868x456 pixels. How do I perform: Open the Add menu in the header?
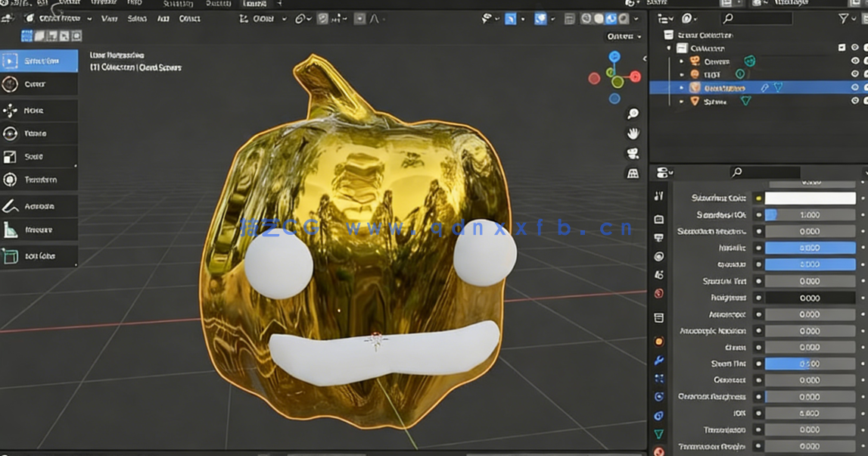click(x=162, y=19)
